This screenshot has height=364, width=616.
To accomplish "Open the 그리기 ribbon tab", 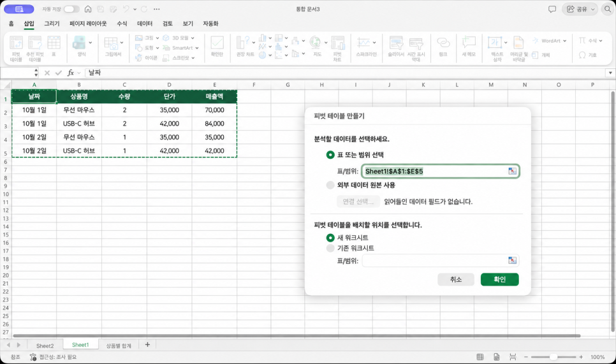I will (x=52, y=24).
